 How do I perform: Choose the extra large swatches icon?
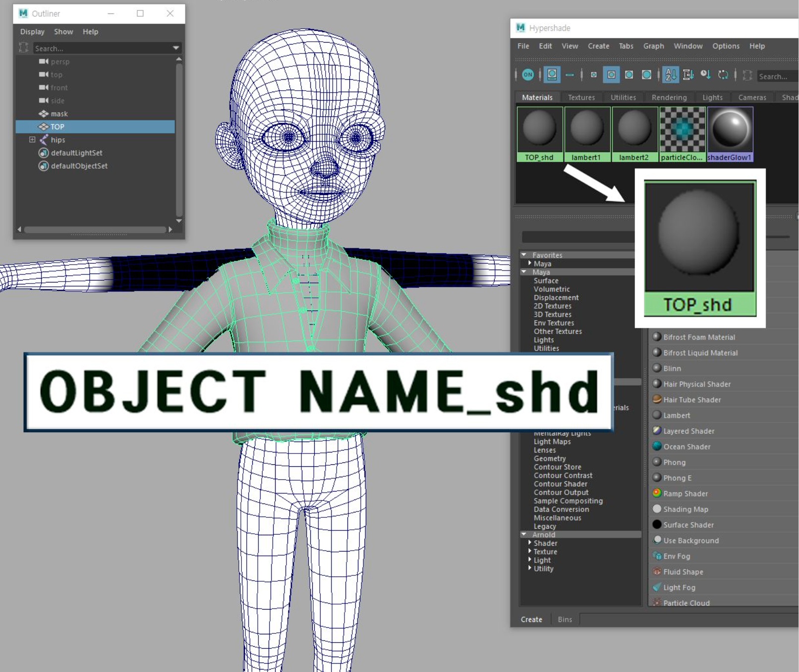pyautogui.click(x=646, y=75)
